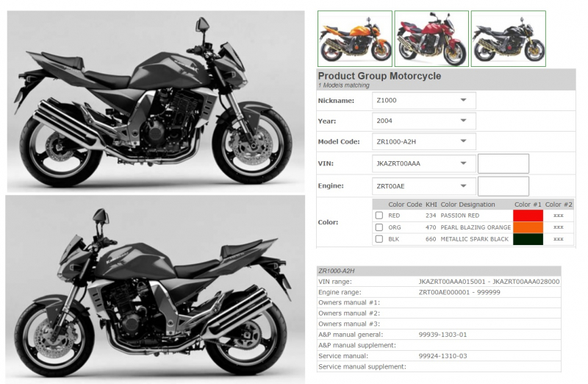Click the right-facing grayscale motorcycle image
The image size is (588, 384).
pyautogui.click(x=156, y=102)
